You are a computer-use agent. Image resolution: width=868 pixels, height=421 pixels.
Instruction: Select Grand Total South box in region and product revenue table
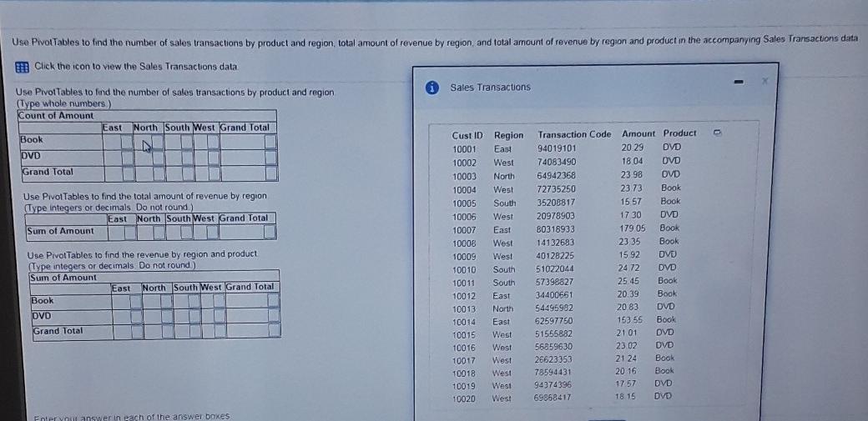(x=195, y=331)
